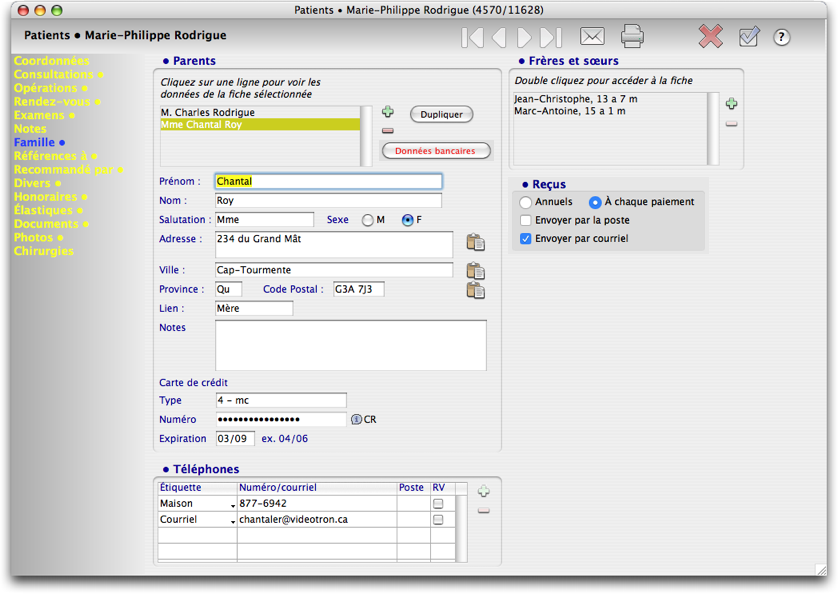838x594 pixels.
Task: Open the Honoraires section
Action: (51, 197)
